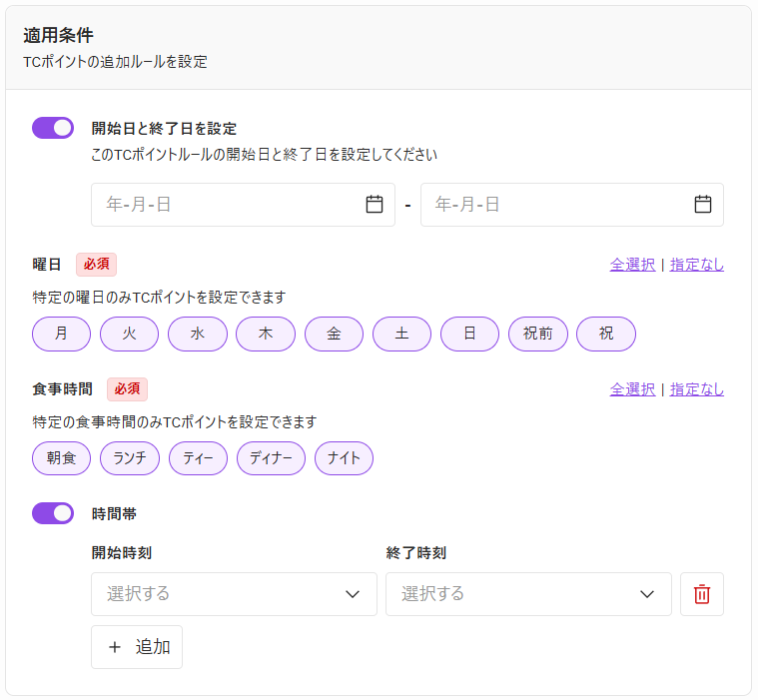Select the ランチ meal time chip
Image resolution: width=758 pixels, height=700 pixels.
130,458
